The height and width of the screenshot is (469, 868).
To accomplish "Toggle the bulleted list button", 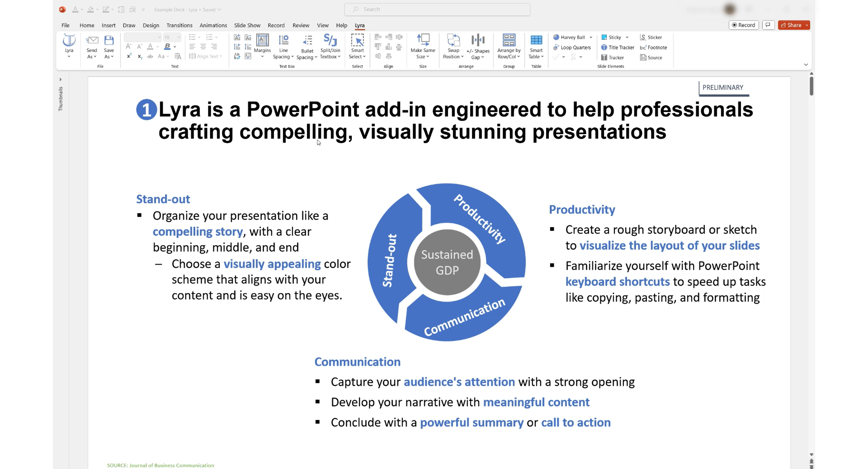I will tap(192, 37).
